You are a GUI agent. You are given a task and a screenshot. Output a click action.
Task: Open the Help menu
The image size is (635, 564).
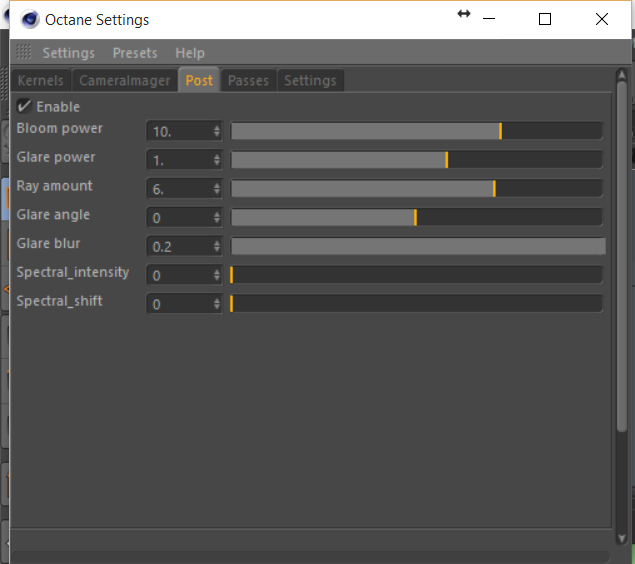click(190, 53)
